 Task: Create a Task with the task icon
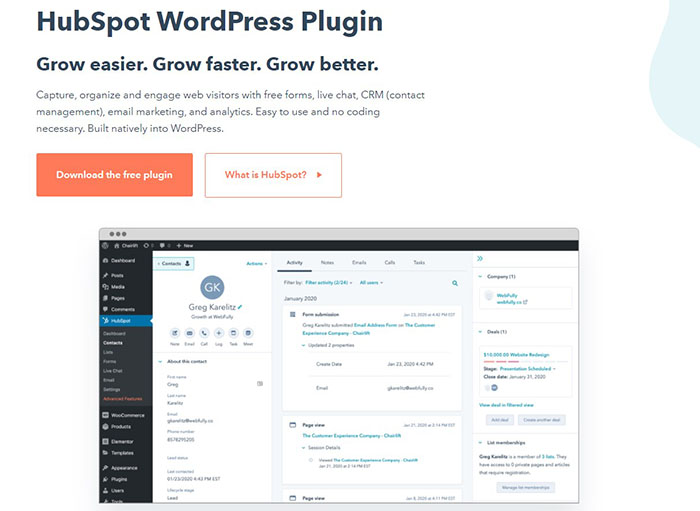233,333
